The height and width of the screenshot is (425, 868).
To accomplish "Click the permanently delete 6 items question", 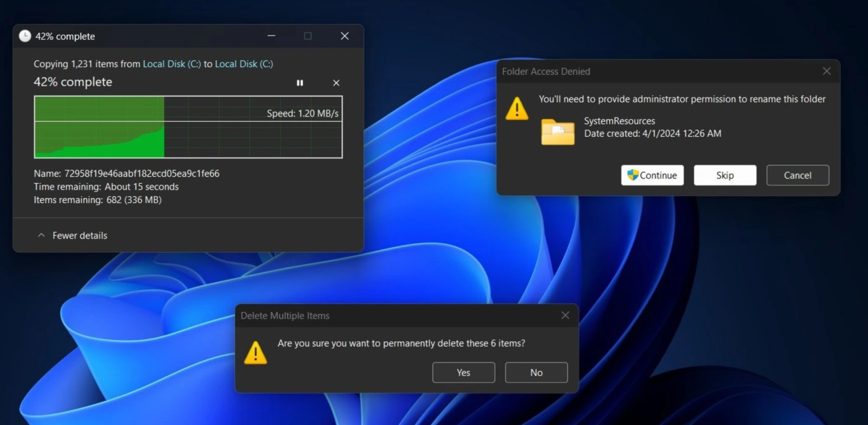I will [401, 343].
